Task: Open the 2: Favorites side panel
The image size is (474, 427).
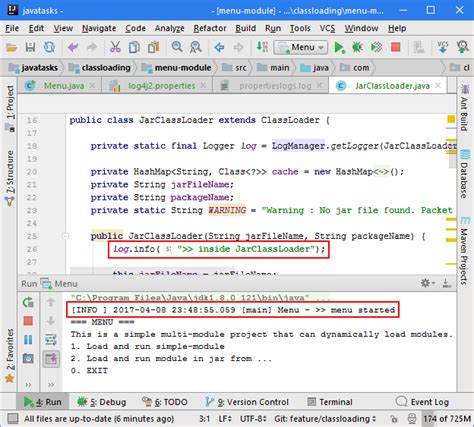Action: 10,355
